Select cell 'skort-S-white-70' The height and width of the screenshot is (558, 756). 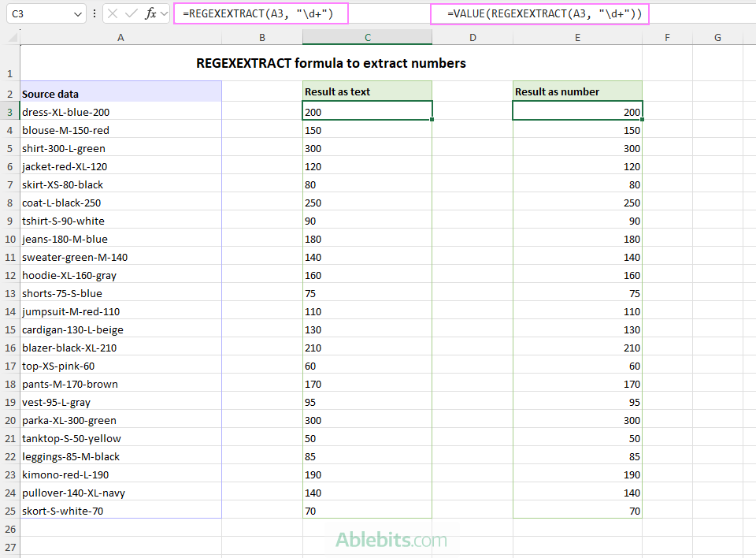tap(120, 511)
